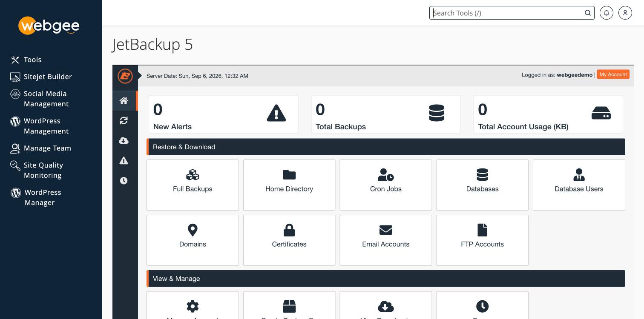Click the JetBackup 5 page title

(x=152, y=44)
